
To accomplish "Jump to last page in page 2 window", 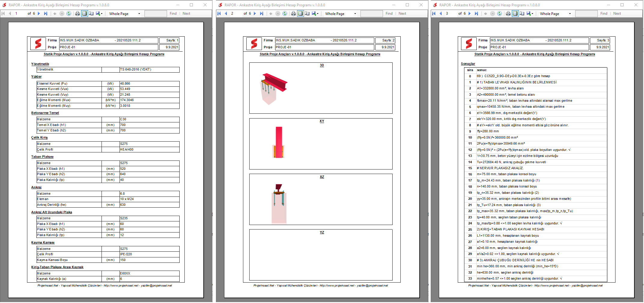I will [x=262, y=13].
